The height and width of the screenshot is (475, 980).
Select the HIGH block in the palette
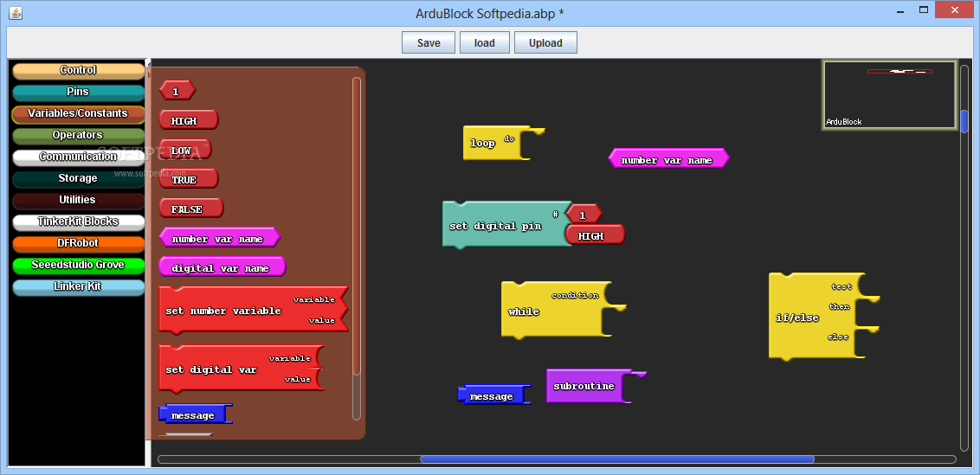(188, 120)
